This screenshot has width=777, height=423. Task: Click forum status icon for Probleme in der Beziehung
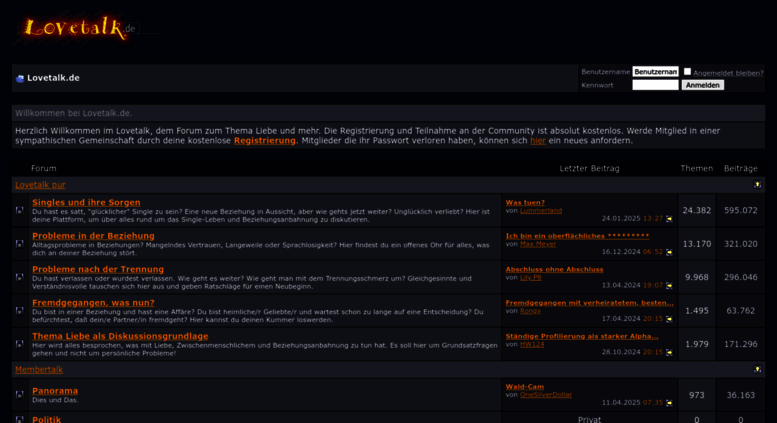(x=20, y=244)
